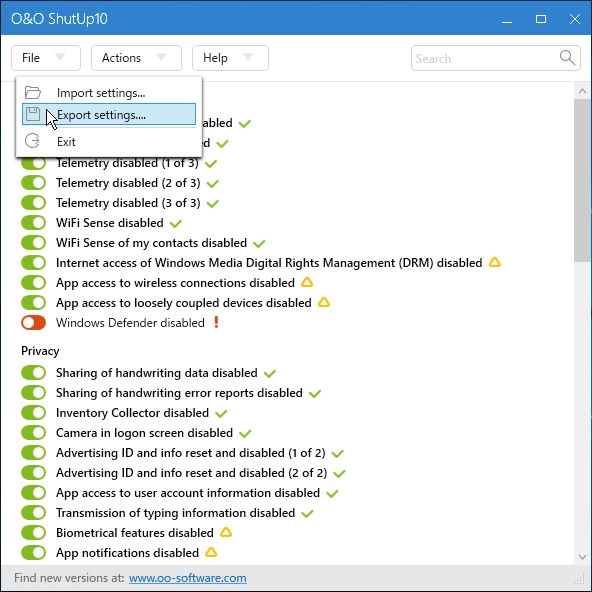The width and height of the screenshot is (592, 592).
Task: Toggle the Advertising ID reset (1 of 2) switch
Action: click(x=33, y=453)
